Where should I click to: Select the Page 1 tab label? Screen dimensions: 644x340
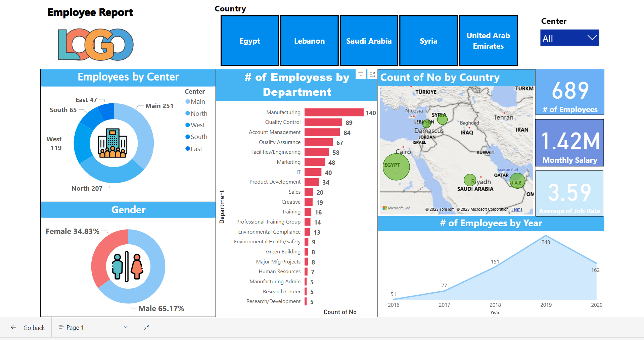[75, 327]
